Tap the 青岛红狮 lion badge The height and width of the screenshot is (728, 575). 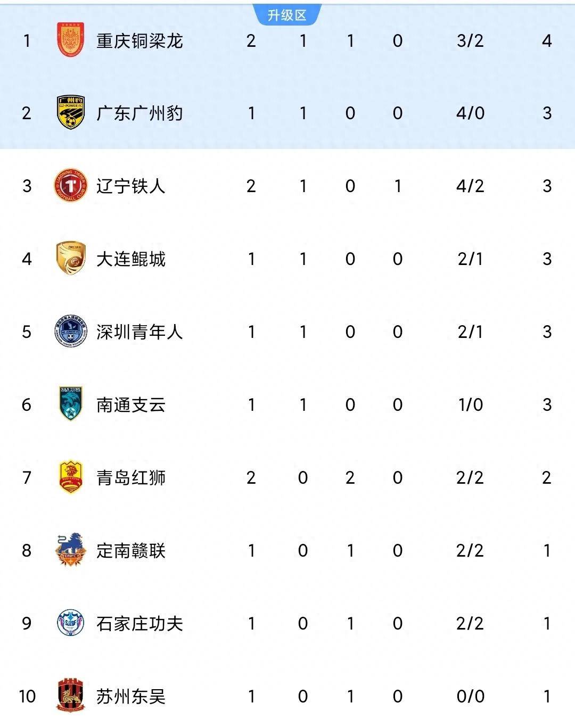point(71,477)
